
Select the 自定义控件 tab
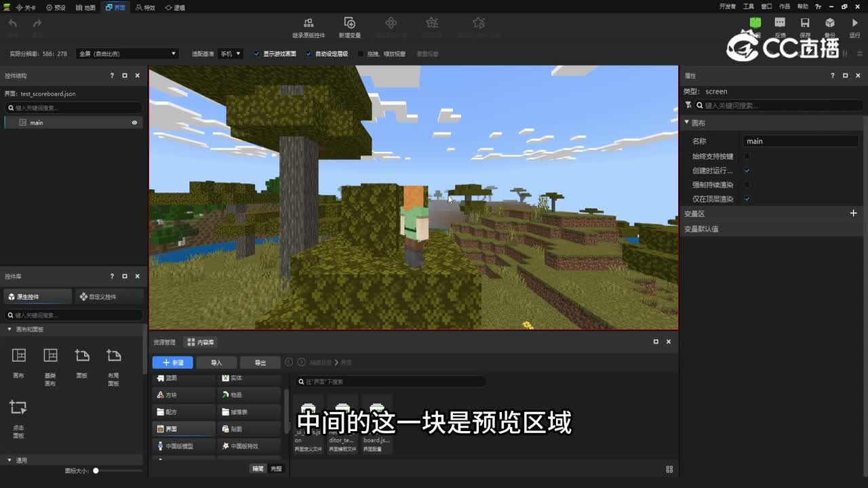109,297
